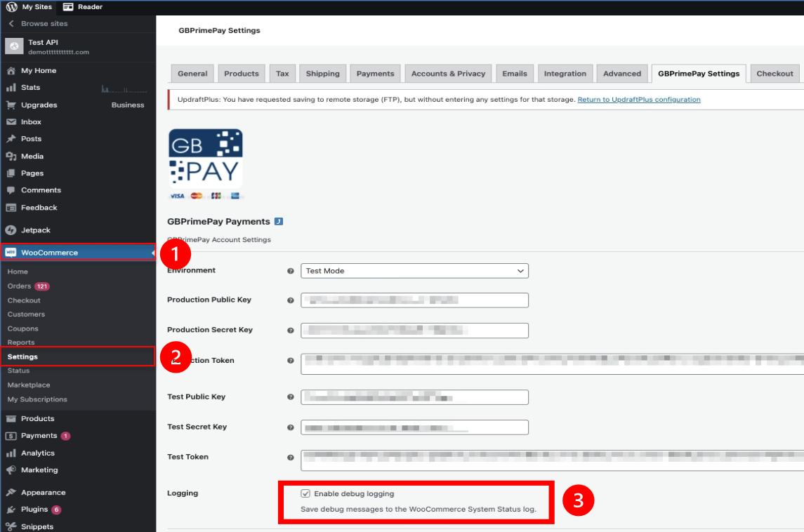Image resolution: width=804 pixels, height=532 pixels.
Task: Switch to the Checkout settings tab
Action: pos(775,73)
